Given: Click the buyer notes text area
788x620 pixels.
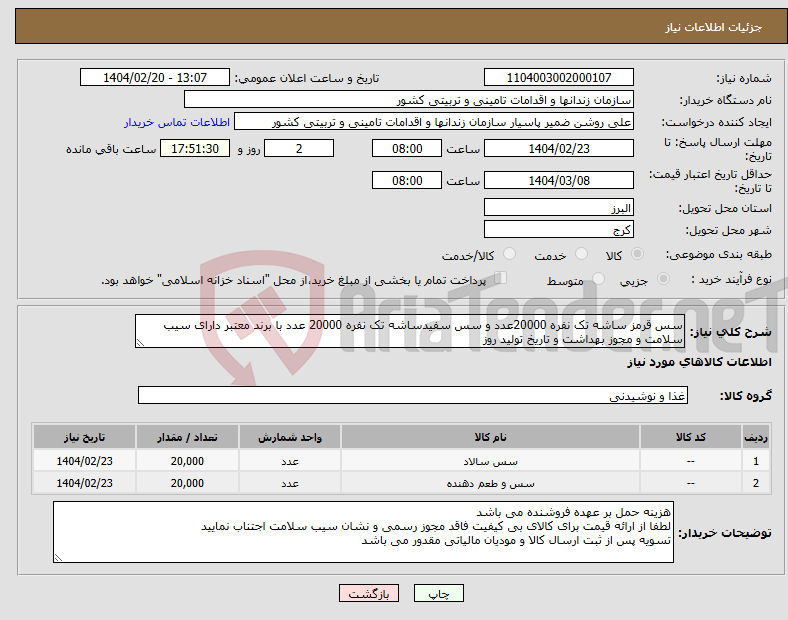Looking at the screenshot, I should click(363, 532).
